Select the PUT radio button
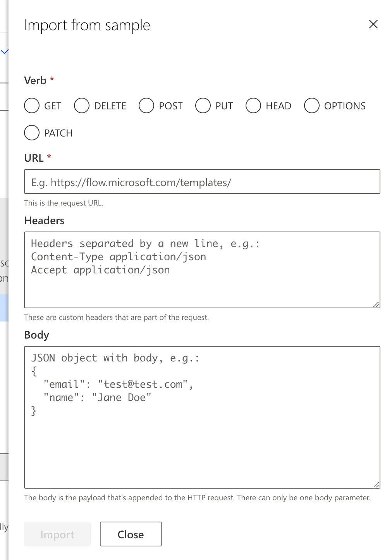The height and width of the screenshot is (560, 392). (203, 105)
